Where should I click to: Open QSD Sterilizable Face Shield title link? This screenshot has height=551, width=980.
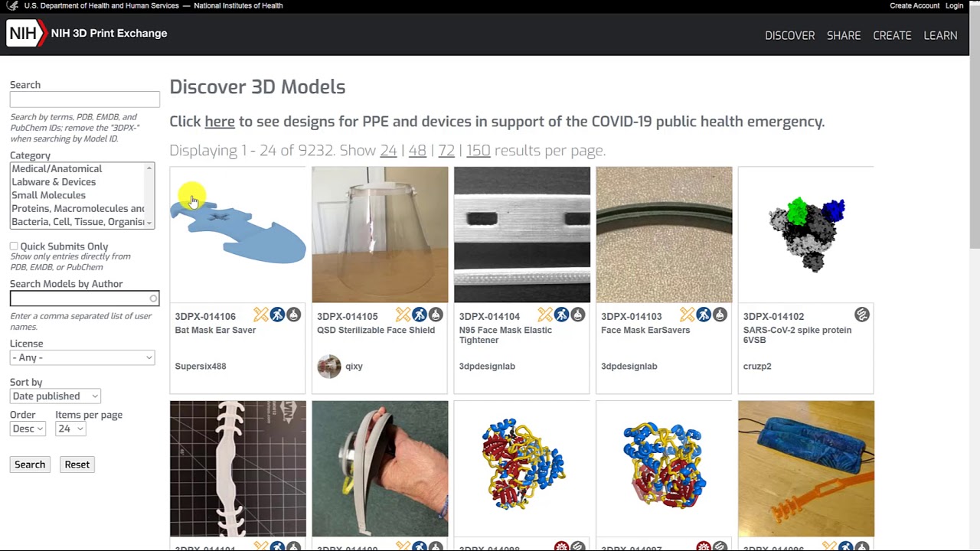376,330
